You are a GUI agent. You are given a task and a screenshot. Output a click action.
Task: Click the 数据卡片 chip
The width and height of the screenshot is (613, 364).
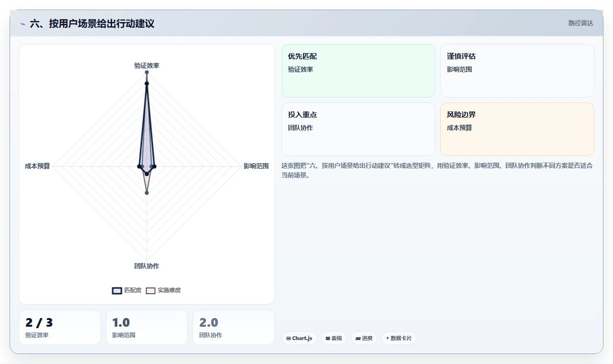click(399, 338)
